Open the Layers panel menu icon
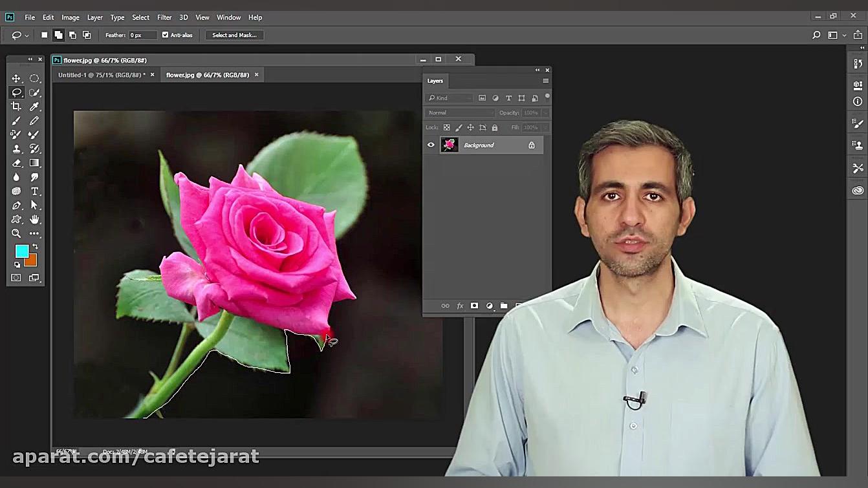Image resolution: width=868 pixels, height=488 pixels. [545, 81]
